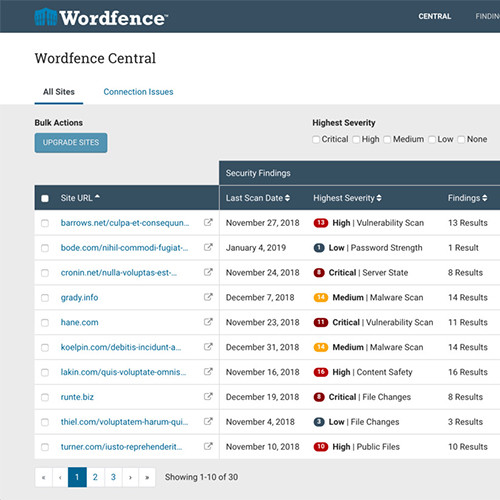The width and height of the screenshot is (500, 500).
Task: Open the bode.com site link
Action: (x=124, y=248)
